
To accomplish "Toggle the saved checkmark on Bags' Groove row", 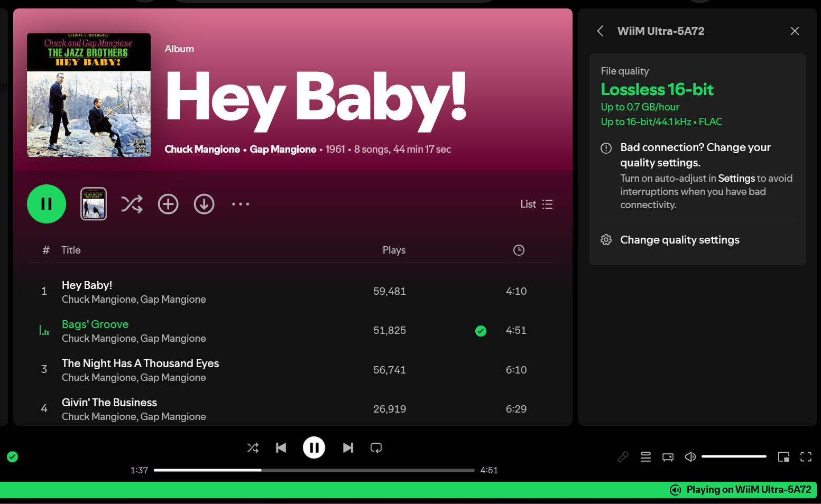I will [481, 331].
